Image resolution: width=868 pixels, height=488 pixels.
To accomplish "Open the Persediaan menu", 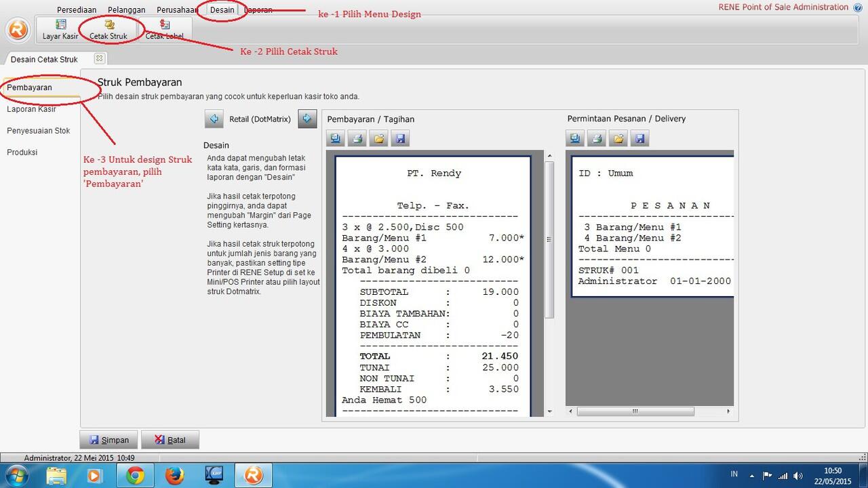I will click(77, 10).
